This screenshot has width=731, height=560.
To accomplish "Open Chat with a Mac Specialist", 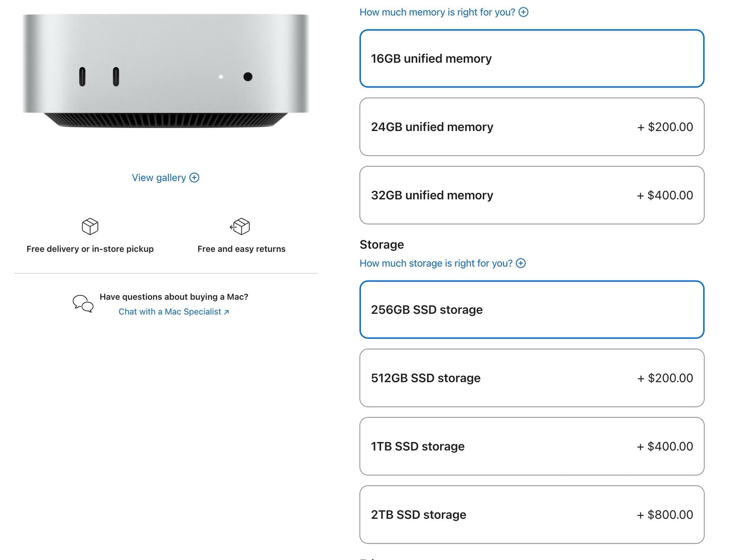I will click(x=174, y=312).
